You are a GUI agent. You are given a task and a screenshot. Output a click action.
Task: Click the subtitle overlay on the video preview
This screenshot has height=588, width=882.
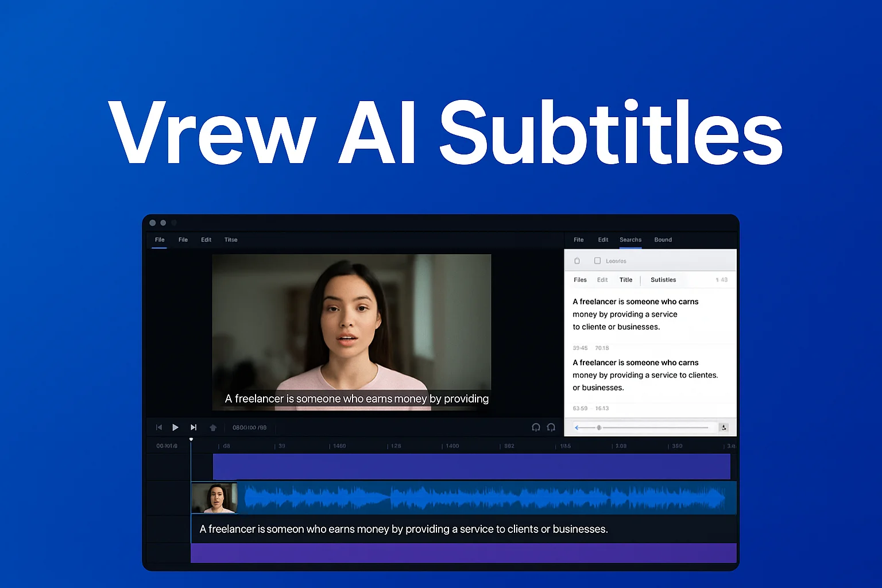357,399
